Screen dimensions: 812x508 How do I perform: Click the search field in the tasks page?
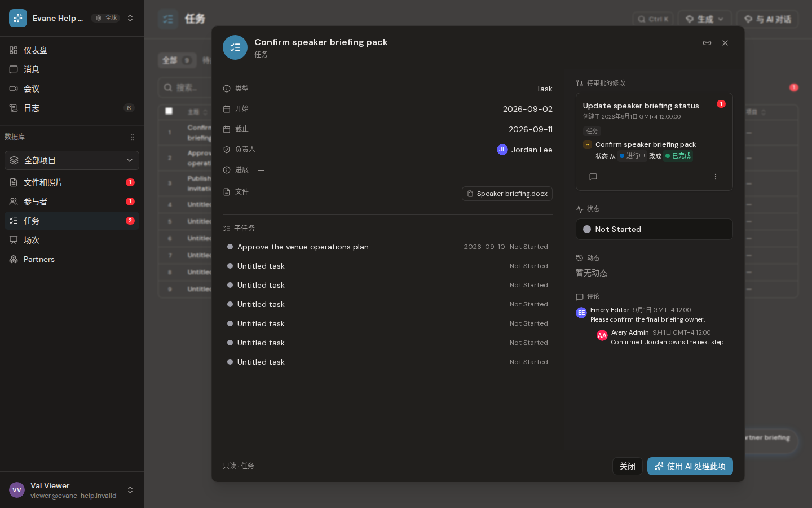[x=185, y=87]
